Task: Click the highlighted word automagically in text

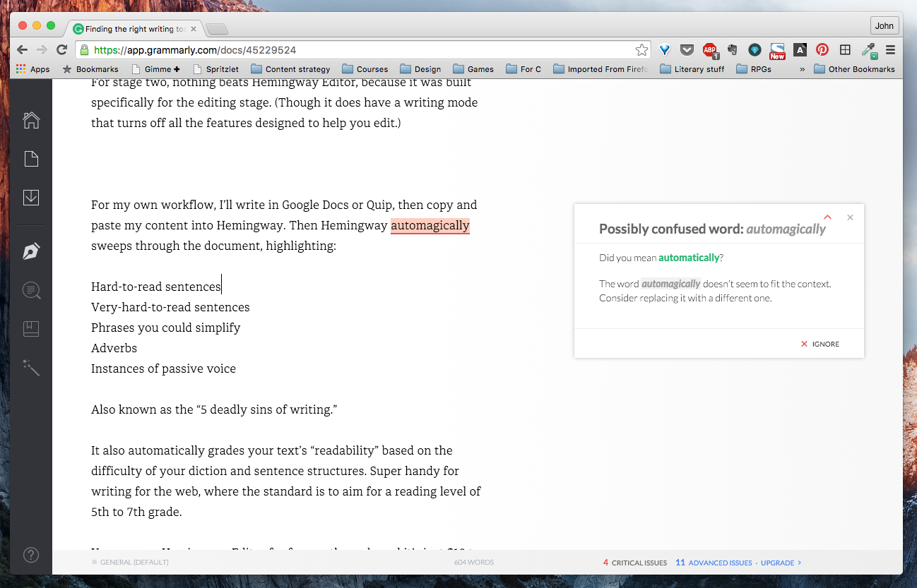Action: tap(430, 226)
